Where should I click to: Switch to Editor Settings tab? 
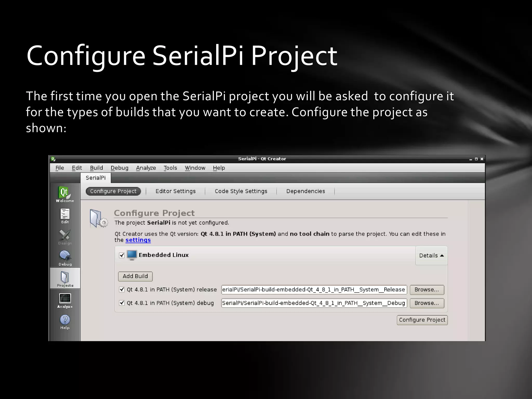pos(176,191)
